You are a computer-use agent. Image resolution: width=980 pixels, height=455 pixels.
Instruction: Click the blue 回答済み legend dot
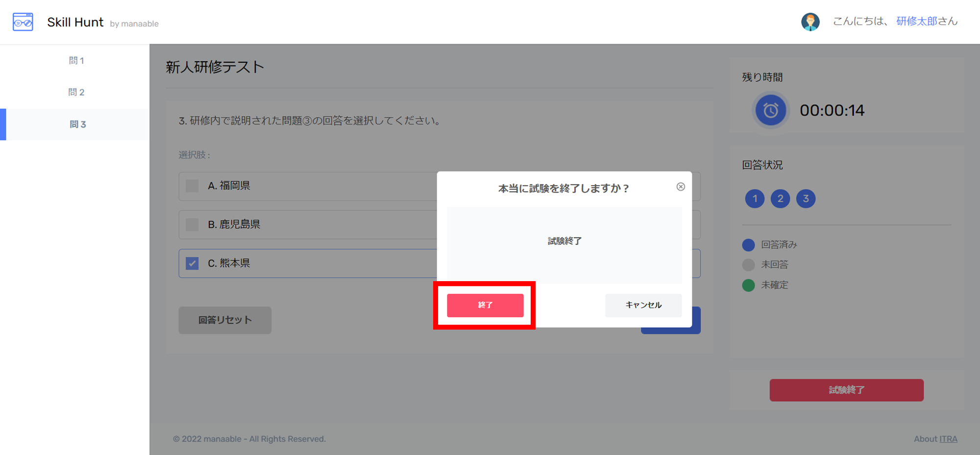pos(748,244)
